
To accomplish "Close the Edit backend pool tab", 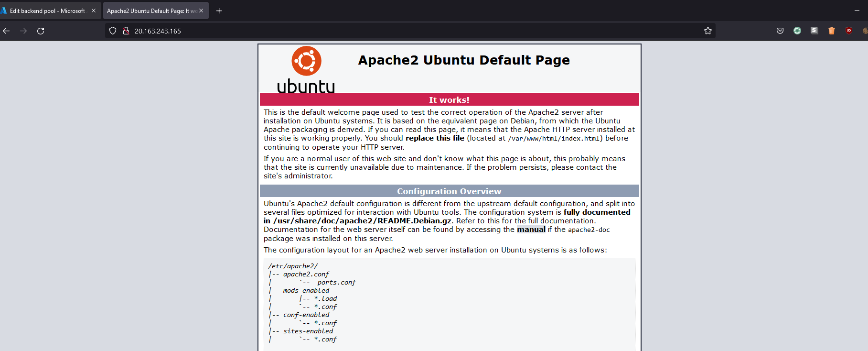I will 93,11.
